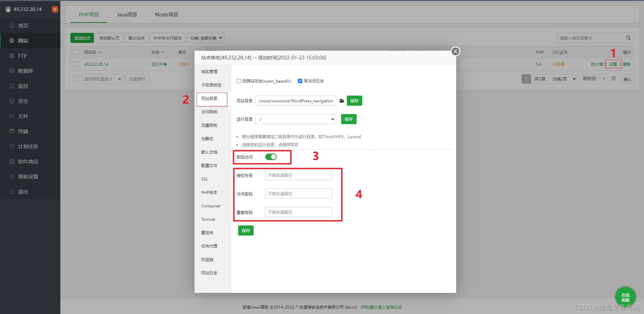This screenshot has width=644, height=314.
Task: Click the shield icon beside 安全
Action: (x=12, y=101)
